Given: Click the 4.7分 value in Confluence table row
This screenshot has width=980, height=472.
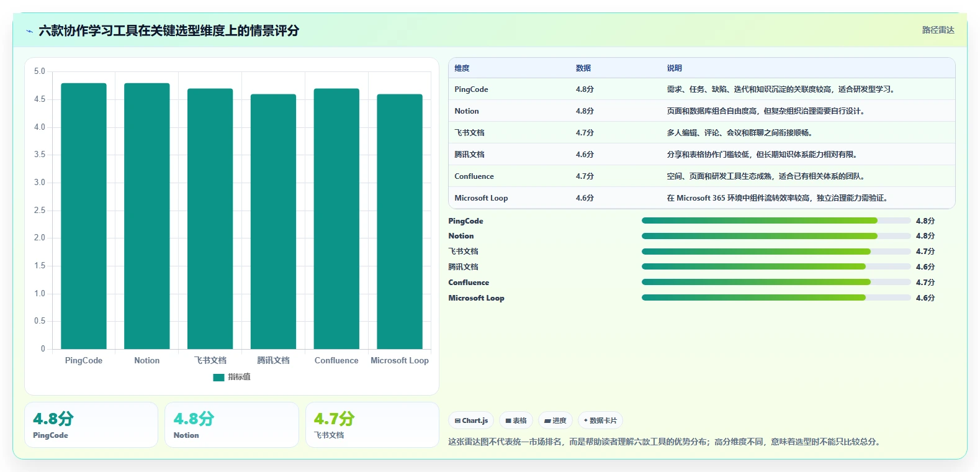Looking at the screenshot, I should 585,176.
